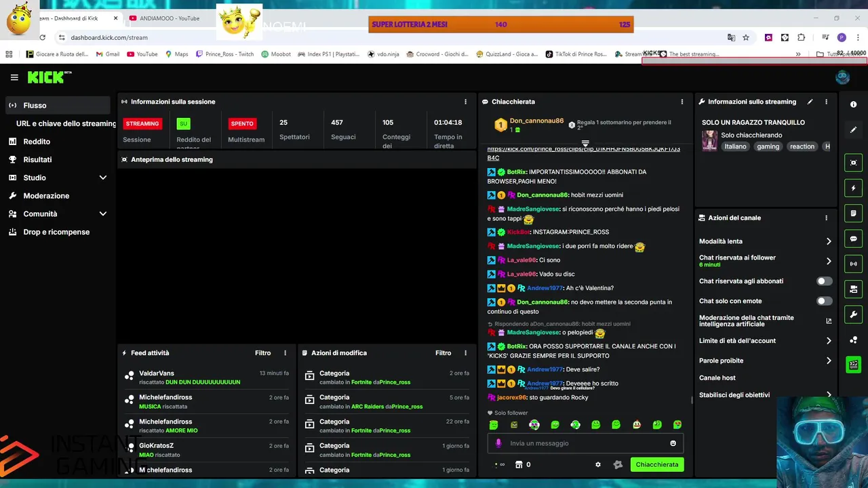Open URL e chiave dello streaming
Screen dimensions: 868x488
(66, 123)
